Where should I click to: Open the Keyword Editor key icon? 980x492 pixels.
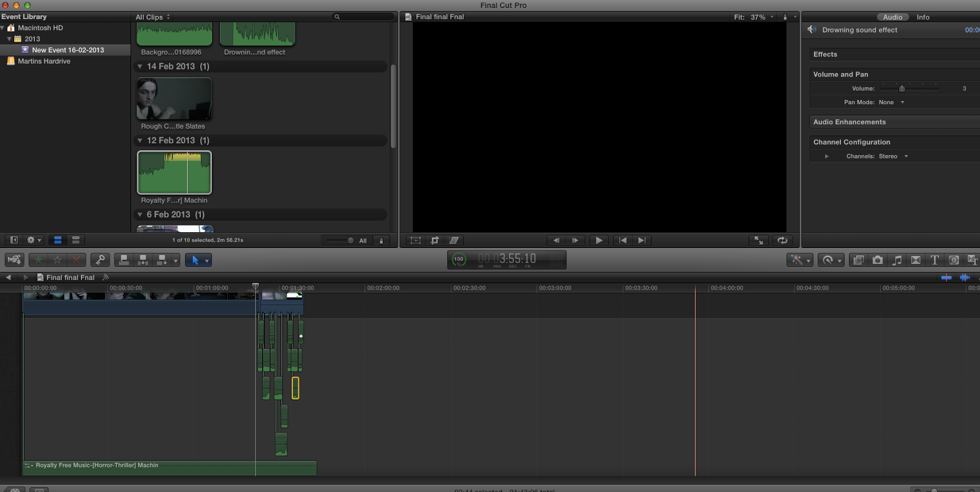pyautogui.click(x=100, y=260)
